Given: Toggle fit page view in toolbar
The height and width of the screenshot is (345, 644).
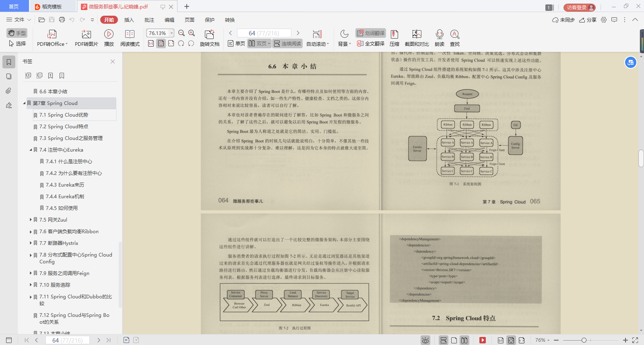Looking at the screenshot, I should [x=161, y=43].
